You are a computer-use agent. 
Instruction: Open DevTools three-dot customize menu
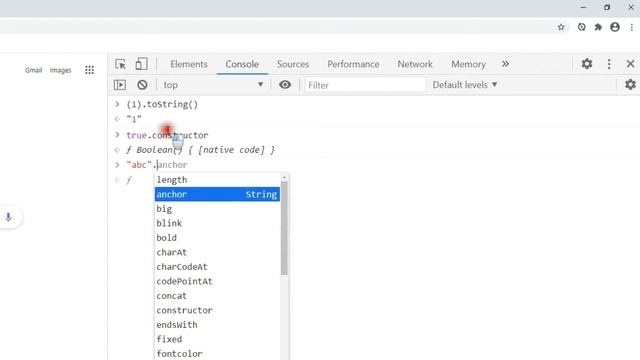[x=609, y=64]
